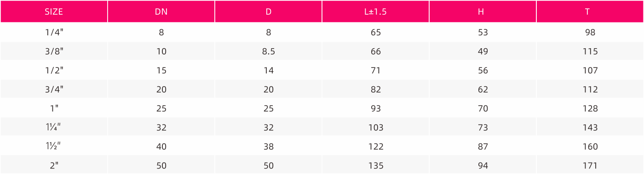Image resolution: width=644 pixels, height=174 pixels.
Task: Click the 2" size cell
Action: tap(54, 165)
